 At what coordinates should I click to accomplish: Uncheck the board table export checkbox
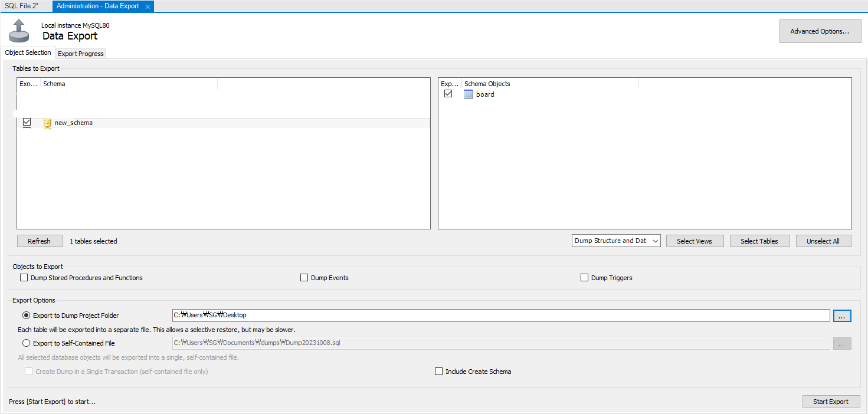pyautogui.click(x=448, y=94)
